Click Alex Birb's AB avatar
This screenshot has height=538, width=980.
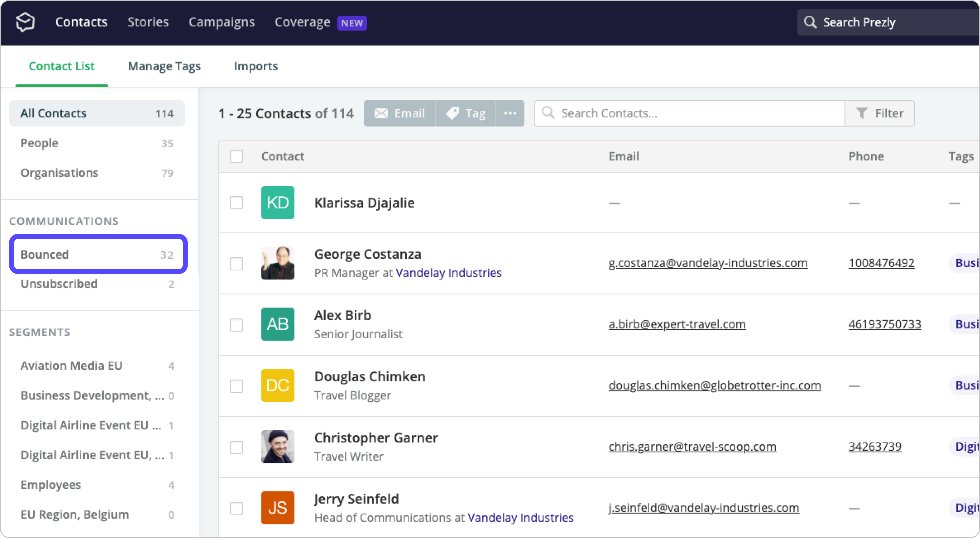point(278,324)
